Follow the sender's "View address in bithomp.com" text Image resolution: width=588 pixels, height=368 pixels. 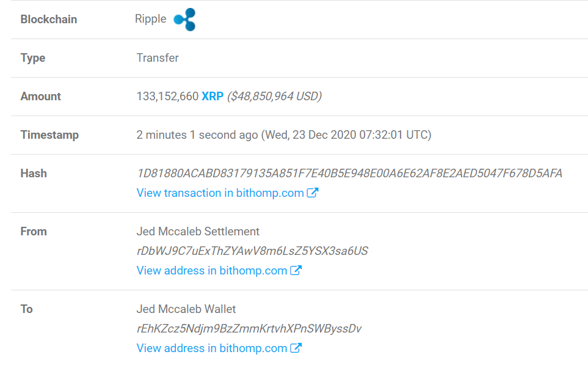tap(211, 271)
